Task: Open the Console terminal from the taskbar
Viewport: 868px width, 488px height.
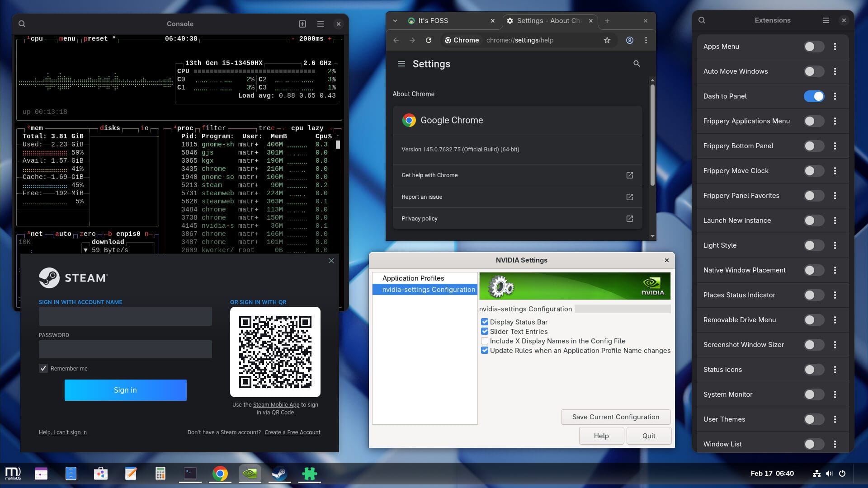Action: tap(190, 474)
